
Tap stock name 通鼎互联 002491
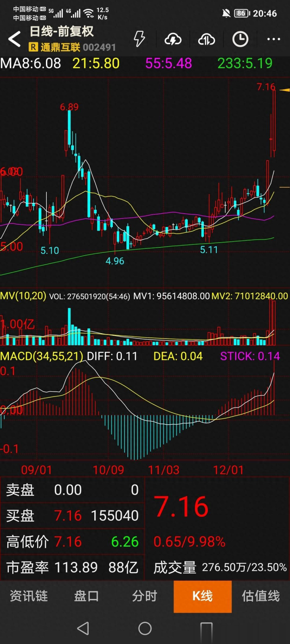point(78,47)
